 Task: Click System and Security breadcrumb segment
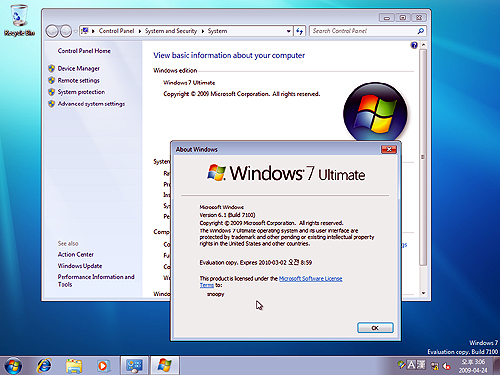[x=171, y=31]
